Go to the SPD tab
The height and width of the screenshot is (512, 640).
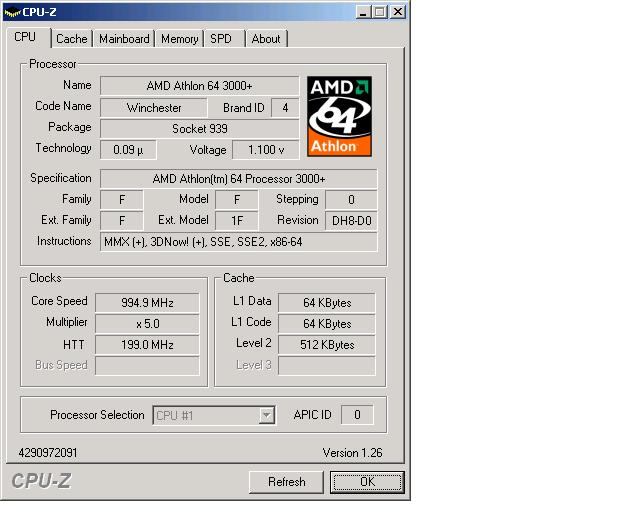pos(224,39)
